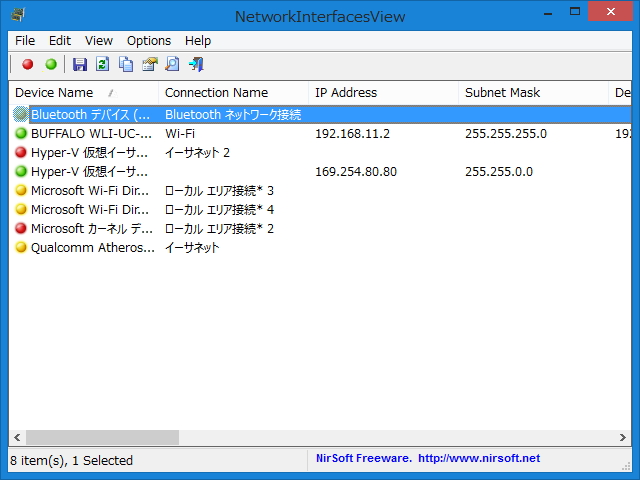Click ローカル エリア接続* 4 connection name

(219, 209)
